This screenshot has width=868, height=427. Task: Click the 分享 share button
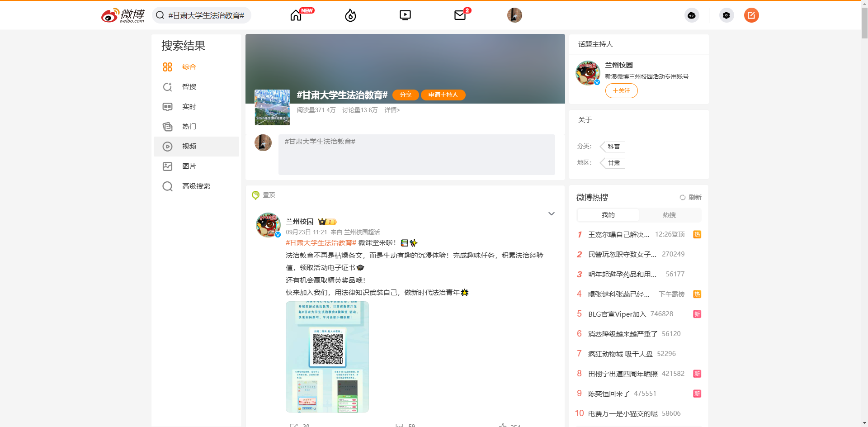[x=405, y=95]
